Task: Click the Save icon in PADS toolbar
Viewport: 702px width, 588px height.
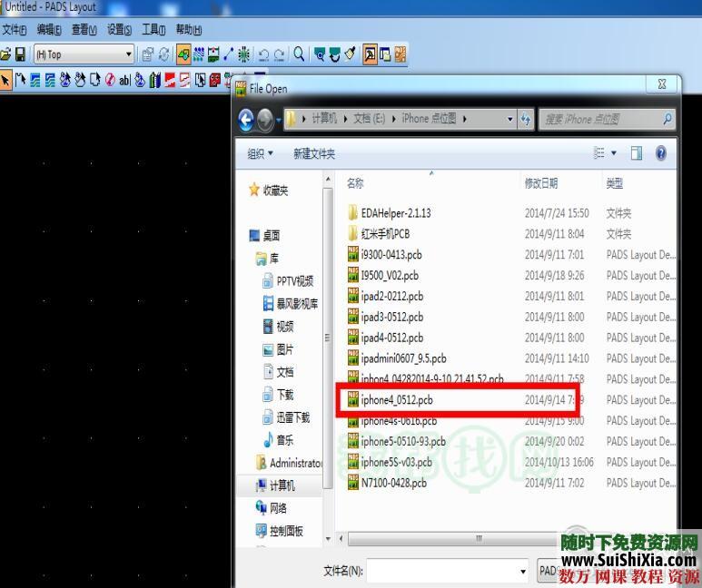Action: [20, 54]
